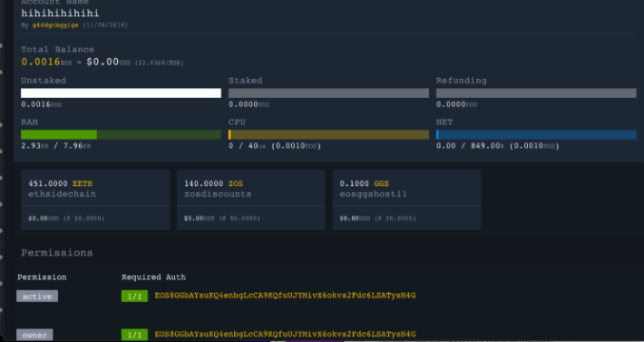Open the owner permission public key
This screenshot has height=342, width=644.
click(285, 334)
